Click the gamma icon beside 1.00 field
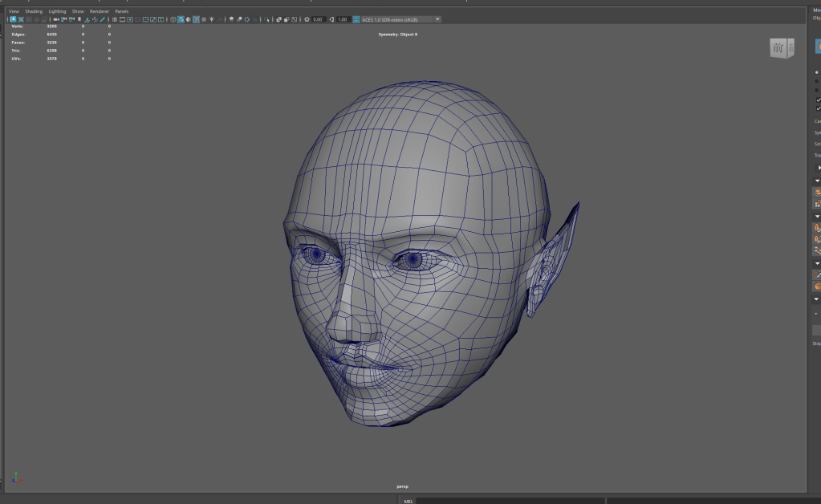821x504 pixels. tap(332, 19)
